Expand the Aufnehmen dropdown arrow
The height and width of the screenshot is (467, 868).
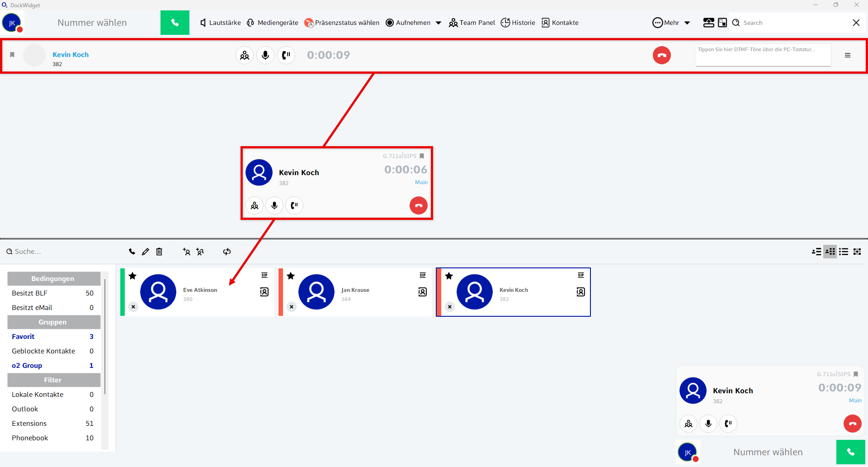(438, 23)
